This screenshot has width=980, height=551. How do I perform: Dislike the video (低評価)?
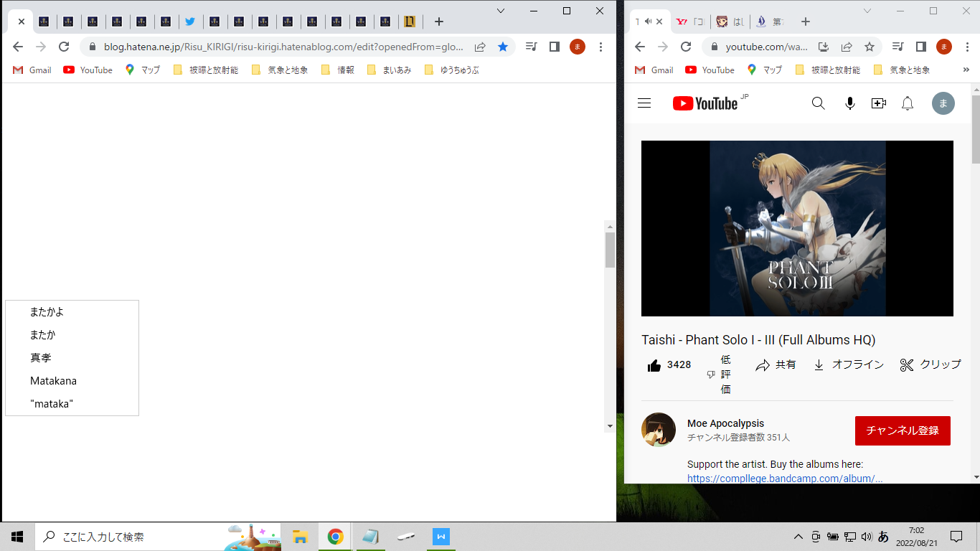click(x=720, y=375)
